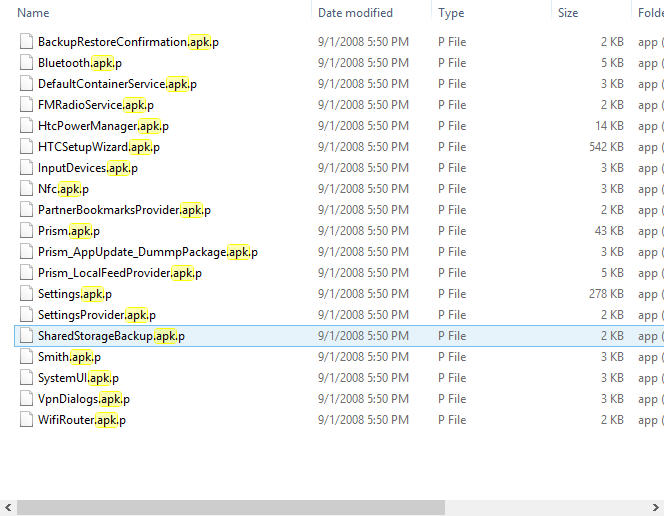Click the PartnerBookmarksProvider.apk.p file icon
664x516 pixels.
(x=26, y=210)
